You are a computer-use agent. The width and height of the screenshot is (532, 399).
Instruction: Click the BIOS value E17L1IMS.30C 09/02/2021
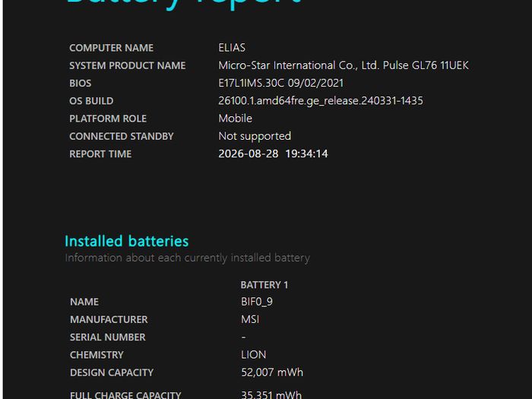point(281,83)
